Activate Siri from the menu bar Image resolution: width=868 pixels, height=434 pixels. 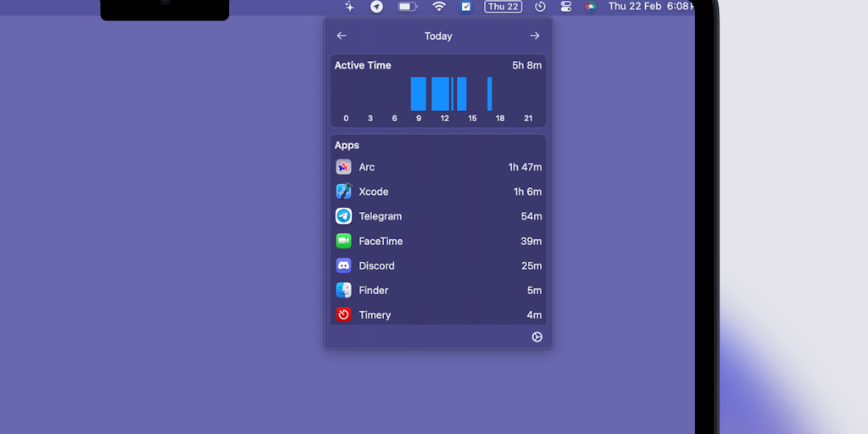click(x=591, y=7)
